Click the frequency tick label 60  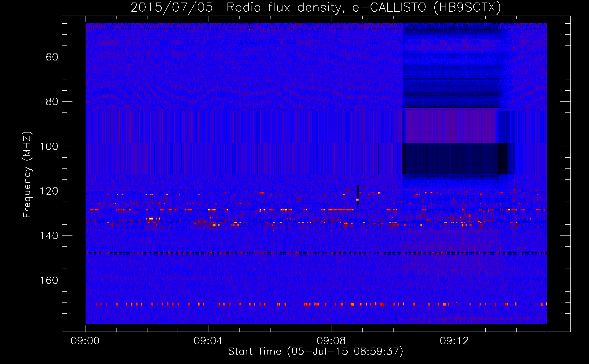click(x=52, y=57)
